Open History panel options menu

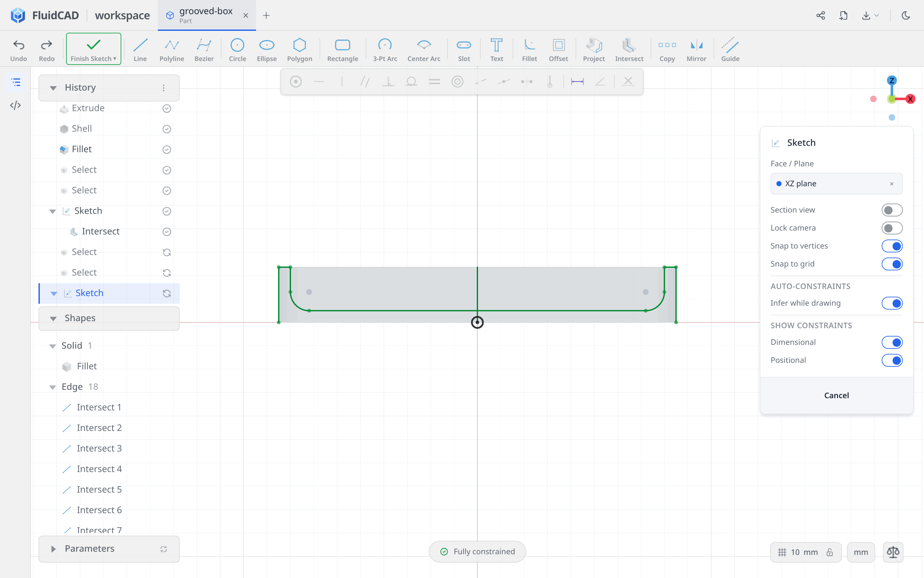click(x=163, y=88)
